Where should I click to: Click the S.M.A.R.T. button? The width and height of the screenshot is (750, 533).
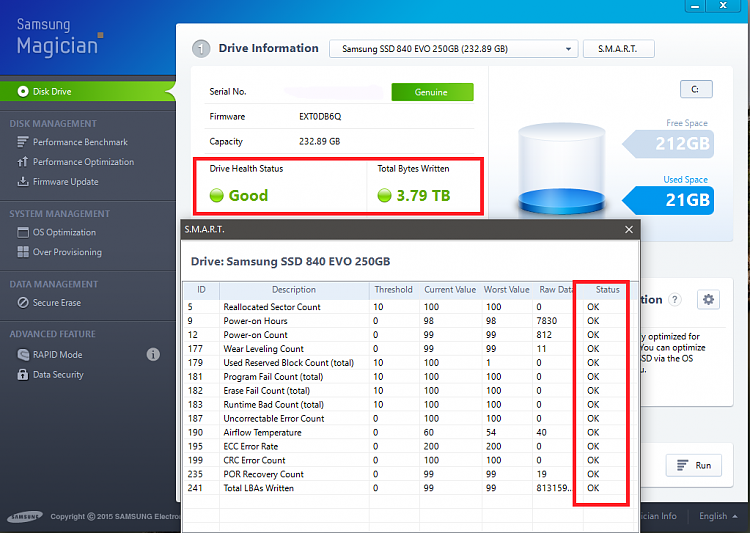[x=618, y=49]
